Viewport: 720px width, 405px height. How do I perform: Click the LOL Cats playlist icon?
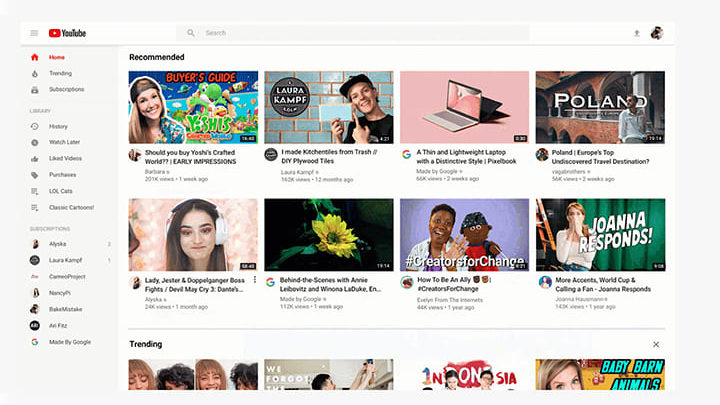(x=34, y=191)
